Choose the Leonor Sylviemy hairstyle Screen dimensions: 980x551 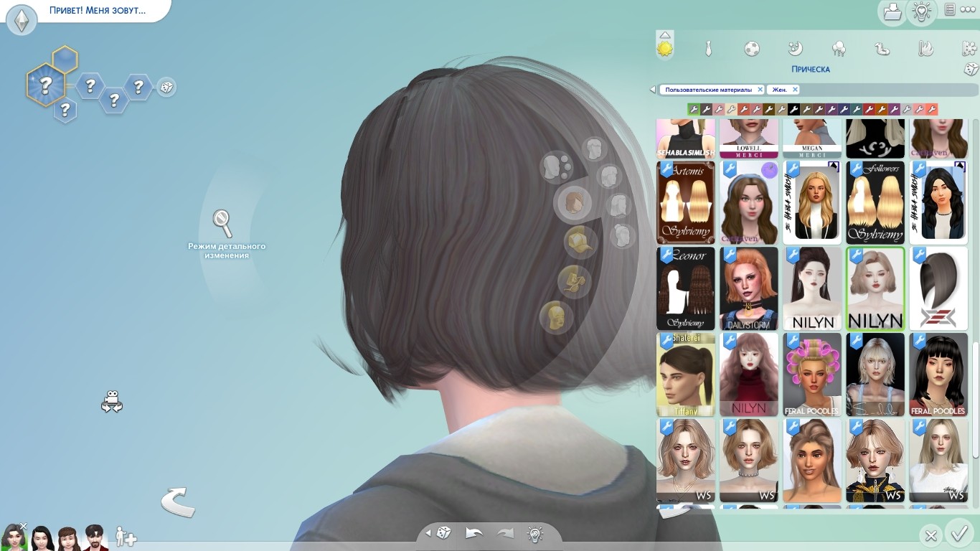click(686, 288)
